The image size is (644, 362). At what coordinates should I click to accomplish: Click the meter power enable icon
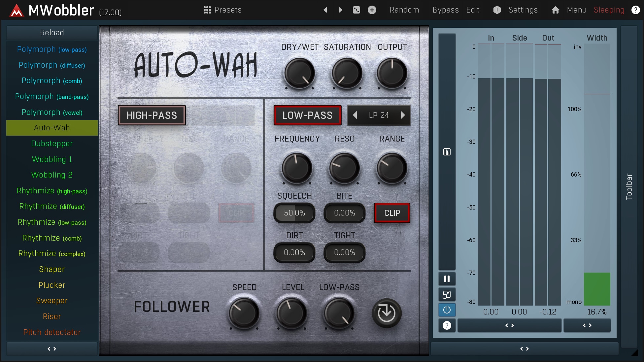click(x=447, y=310)
